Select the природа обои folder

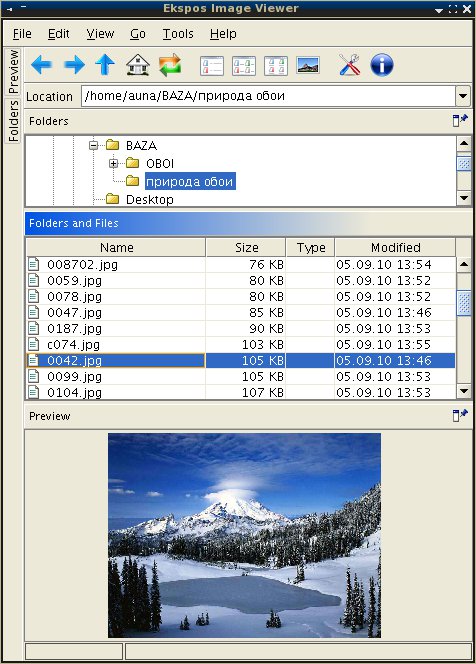coord(190,181)
